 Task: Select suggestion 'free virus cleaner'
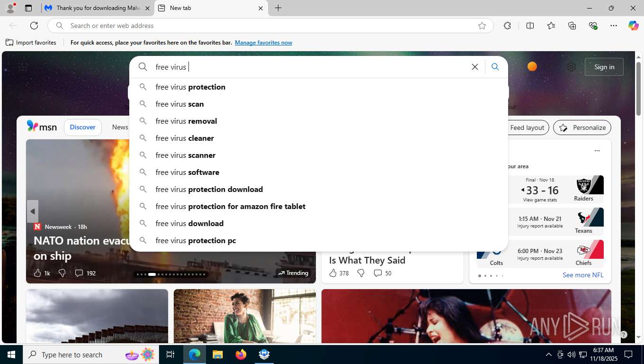coord(319,138)
